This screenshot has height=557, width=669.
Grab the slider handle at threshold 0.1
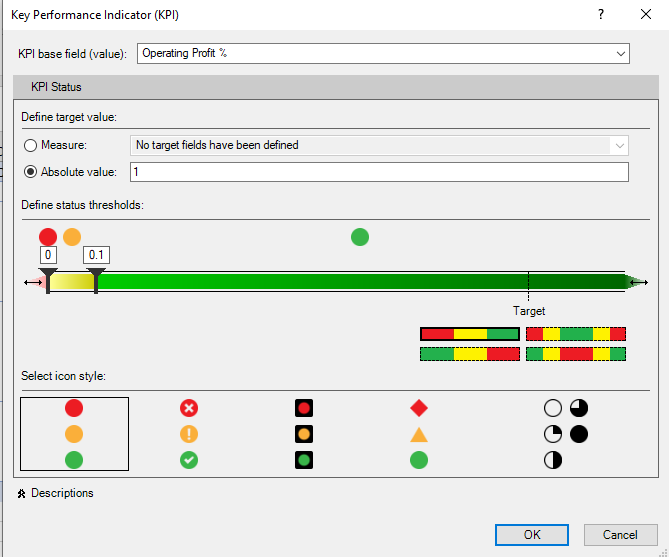tap(96, 280)
